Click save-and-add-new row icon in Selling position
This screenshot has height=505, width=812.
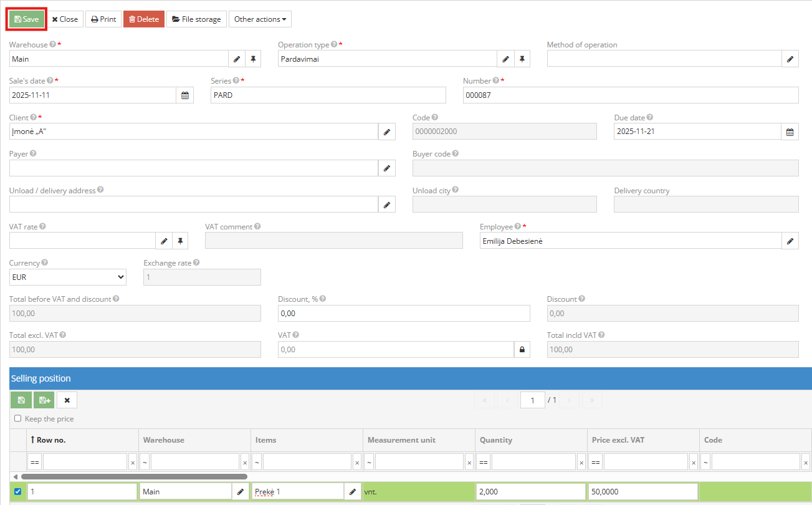coord(44,400)
